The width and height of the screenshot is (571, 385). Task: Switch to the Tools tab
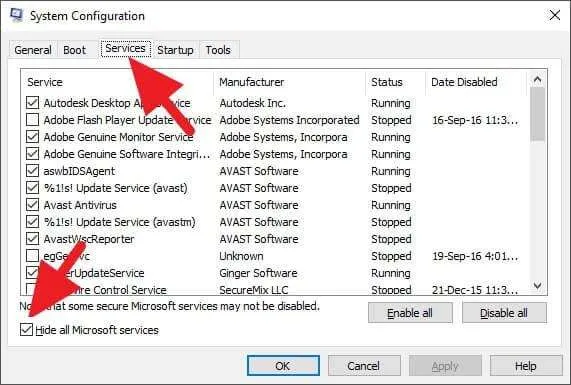tap(218, 50)
